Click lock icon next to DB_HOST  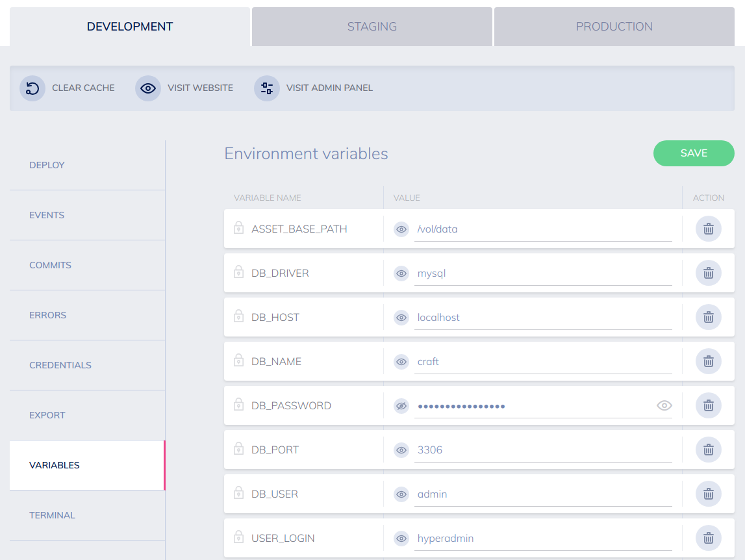(238, 316)
